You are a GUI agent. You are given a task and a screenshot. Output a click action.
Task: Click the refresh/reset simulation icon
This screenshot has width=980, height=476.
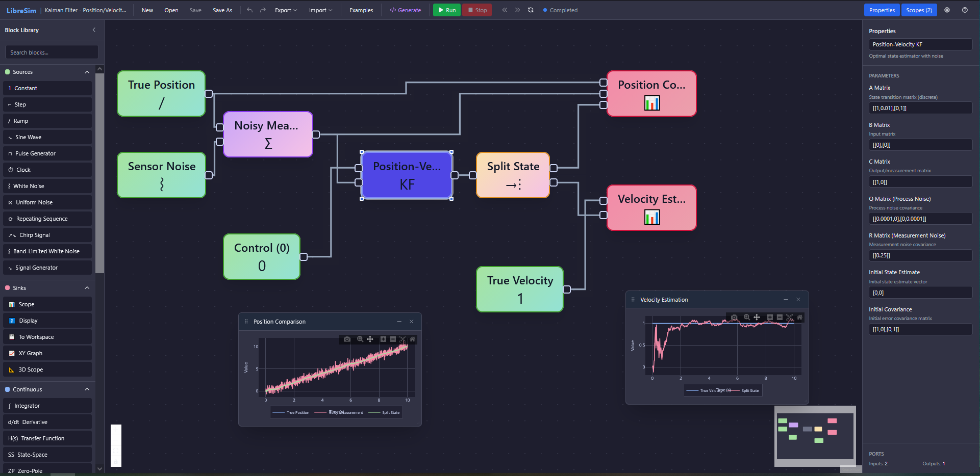pos(531,10)
